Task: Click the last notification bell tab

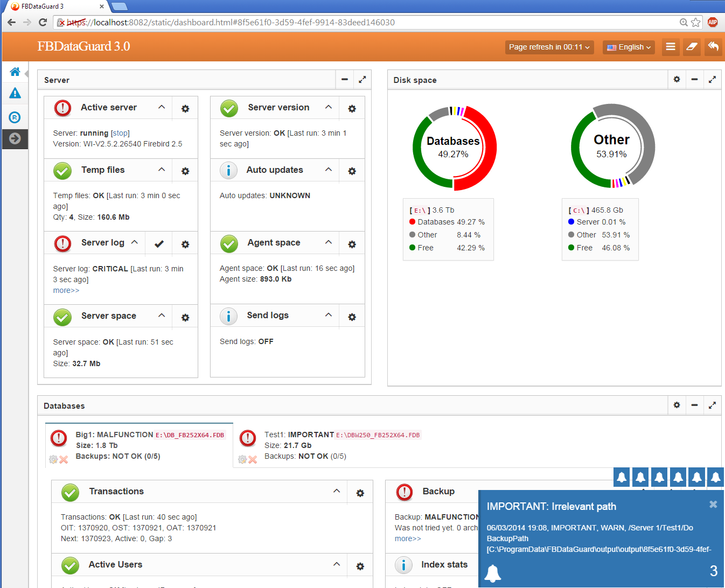Action: tap(715, 477)
